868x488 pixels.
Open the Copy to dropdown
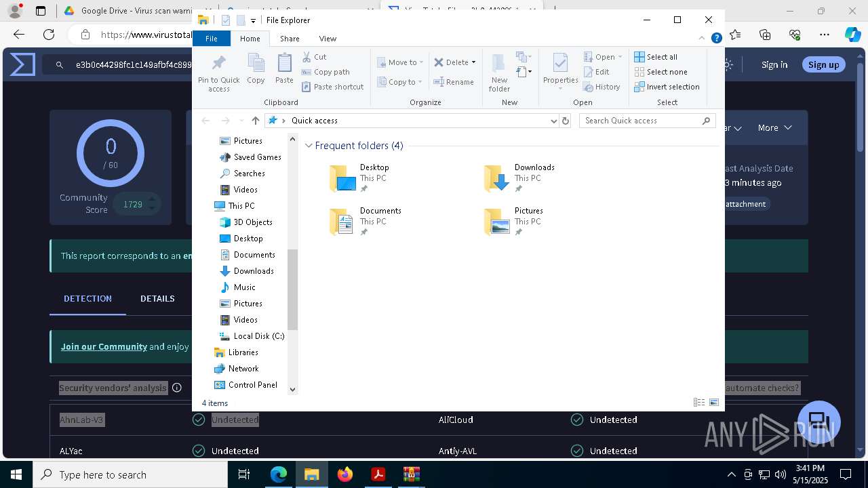click(x=400, y=82)
